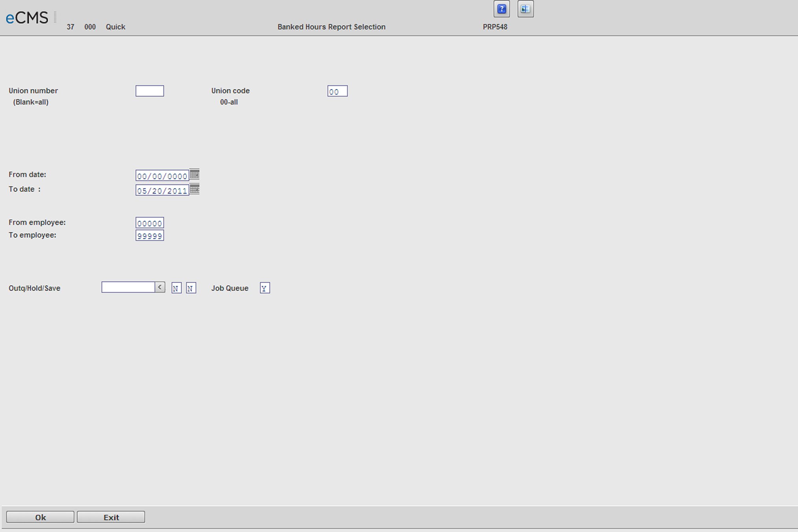Screen dimensions: 798x532
Task: Click the window layout icon beside help
Action: 525,9
